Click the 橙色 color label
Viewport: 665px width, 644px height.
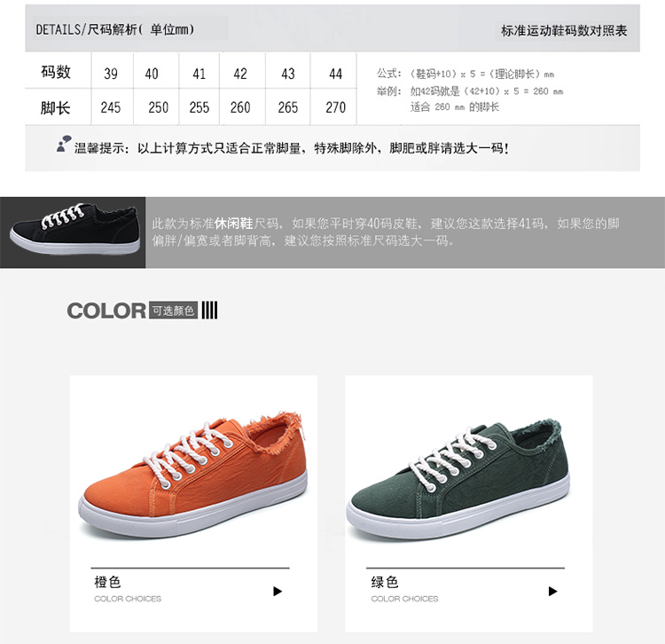107,582
